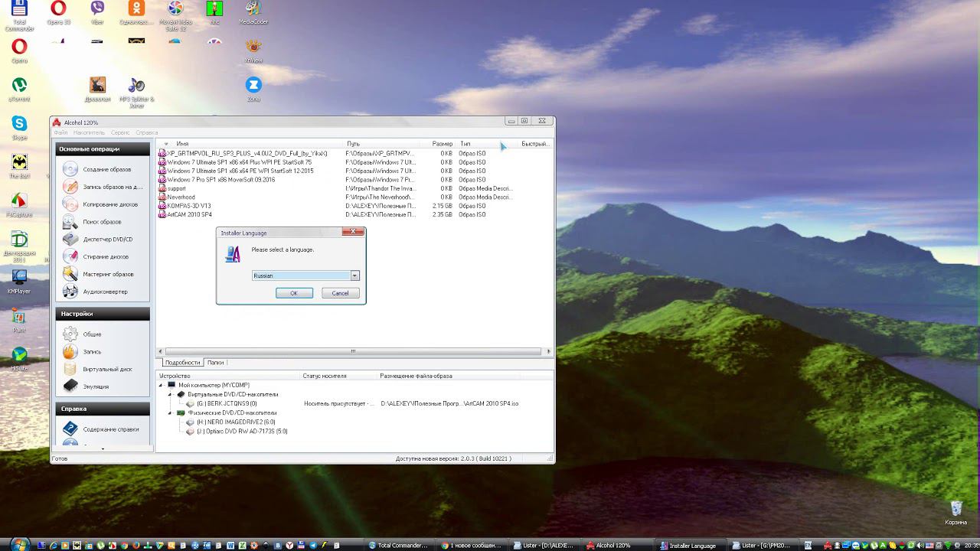Click the image list horizontal scrollbar
This screenshot has width=980, height=551.
click(x=354, y=351)
